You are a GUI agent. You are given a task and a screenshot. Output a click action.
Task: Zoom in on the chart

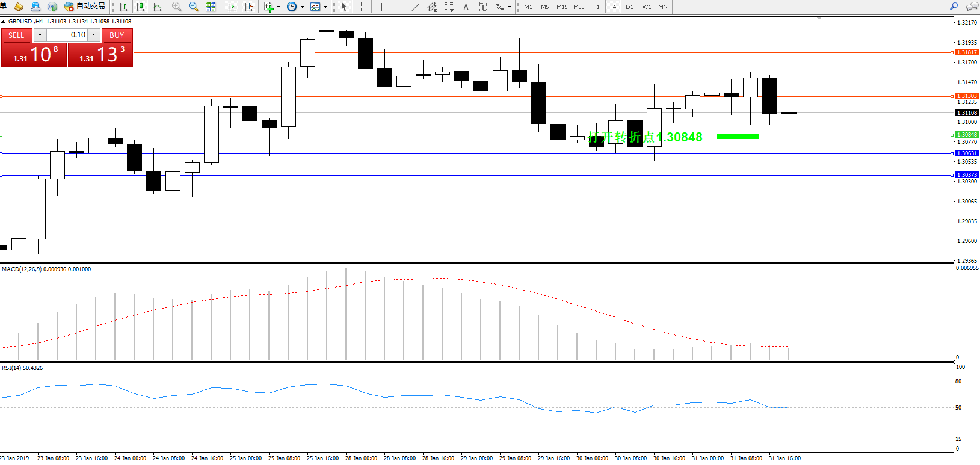pos(177,7)
